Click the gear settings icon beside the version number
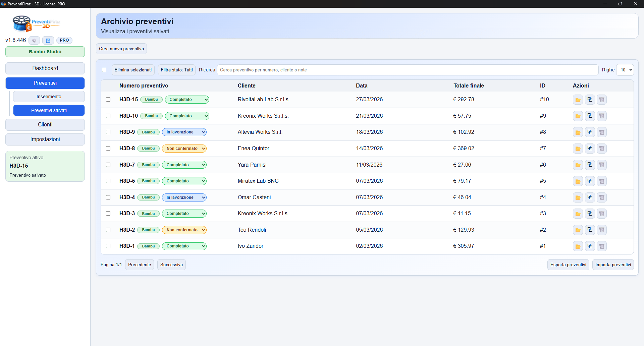The height and width of the screenshot is (346, 644). [x=34, y=41]
